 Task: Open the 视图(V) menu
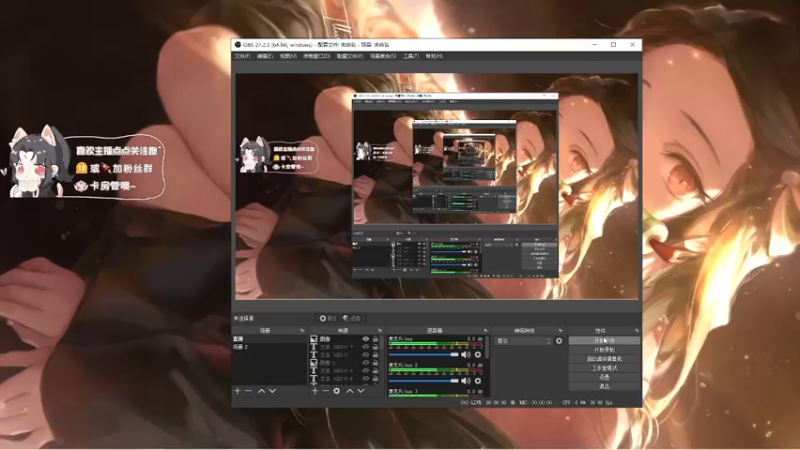click(x=288, y=56)
